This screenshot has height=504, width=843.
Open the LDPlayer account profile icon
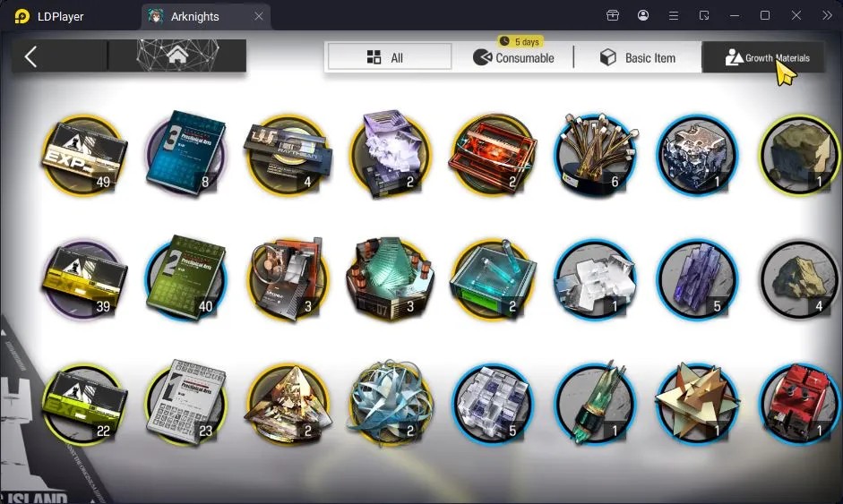pyautogui.click(x=643, y=15)
